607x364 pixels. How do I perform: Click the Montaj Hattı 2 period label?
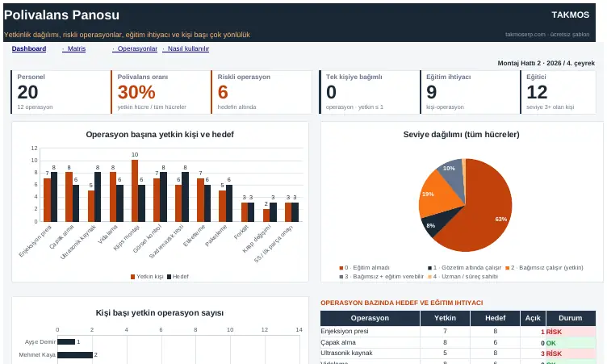click(546, 63)
